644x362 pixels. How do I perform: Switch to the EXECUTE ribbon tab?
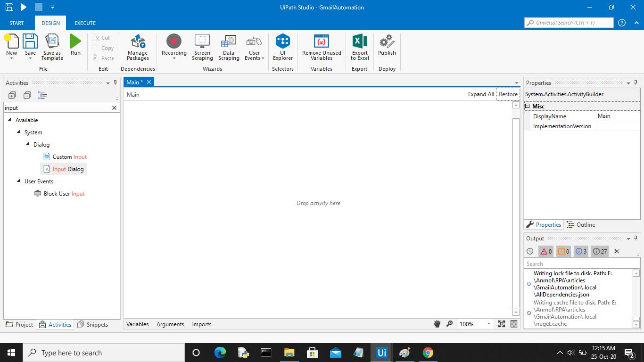[85, 23]
